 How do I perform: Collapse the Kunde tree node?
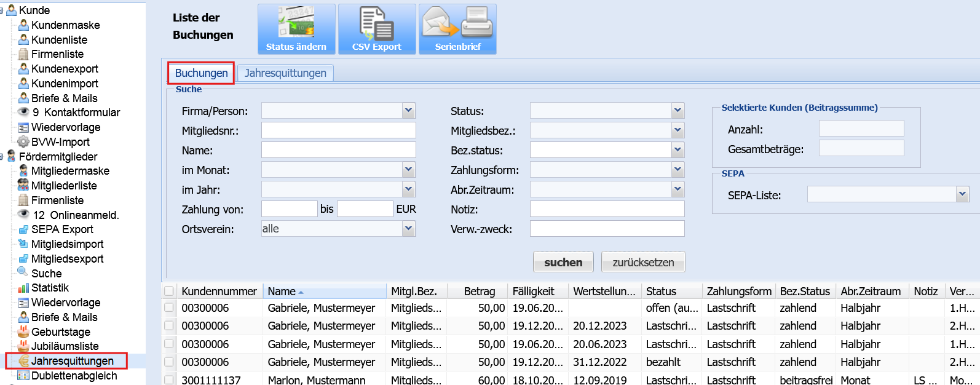pos(2,10)
